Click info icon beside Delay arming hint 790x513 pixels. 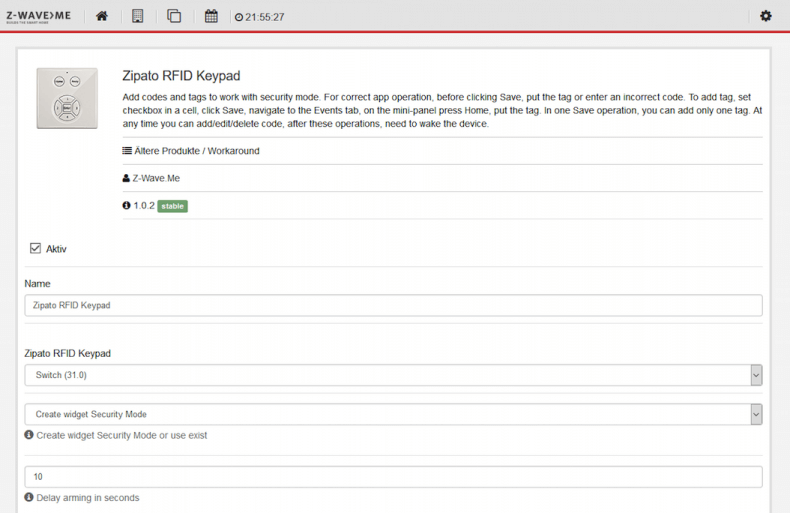point(29,498)
